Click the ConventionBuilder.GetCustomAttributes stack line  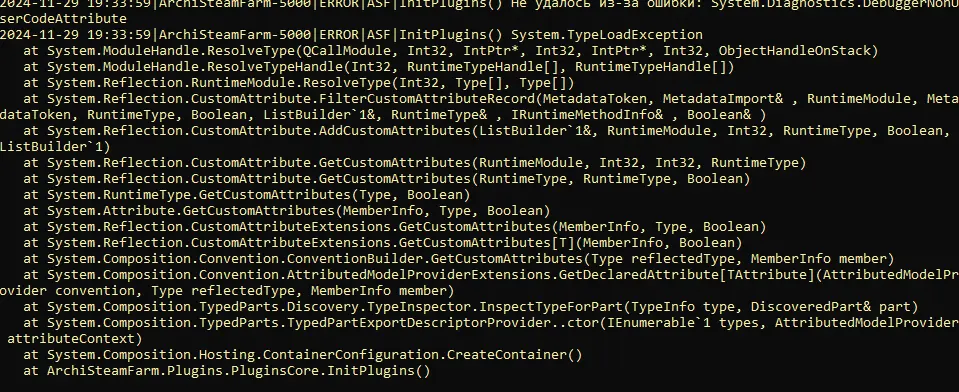[459, 259]
